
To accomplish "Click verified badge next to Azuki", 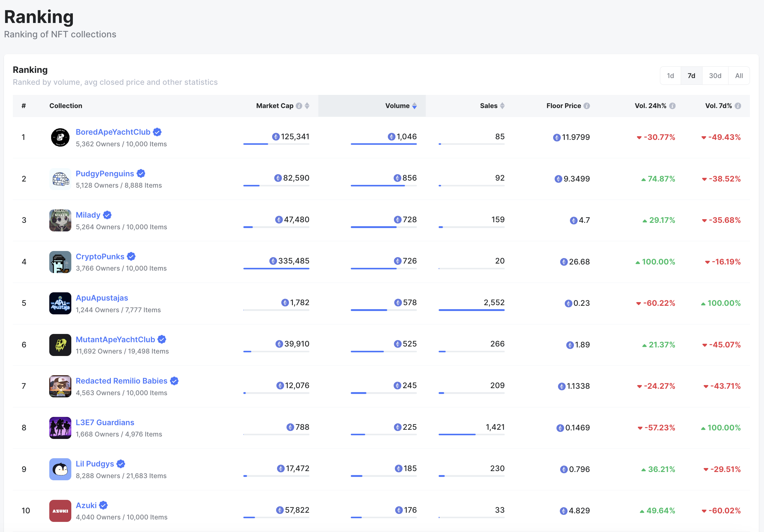I will pyautogui.click(x=103, y=505).
